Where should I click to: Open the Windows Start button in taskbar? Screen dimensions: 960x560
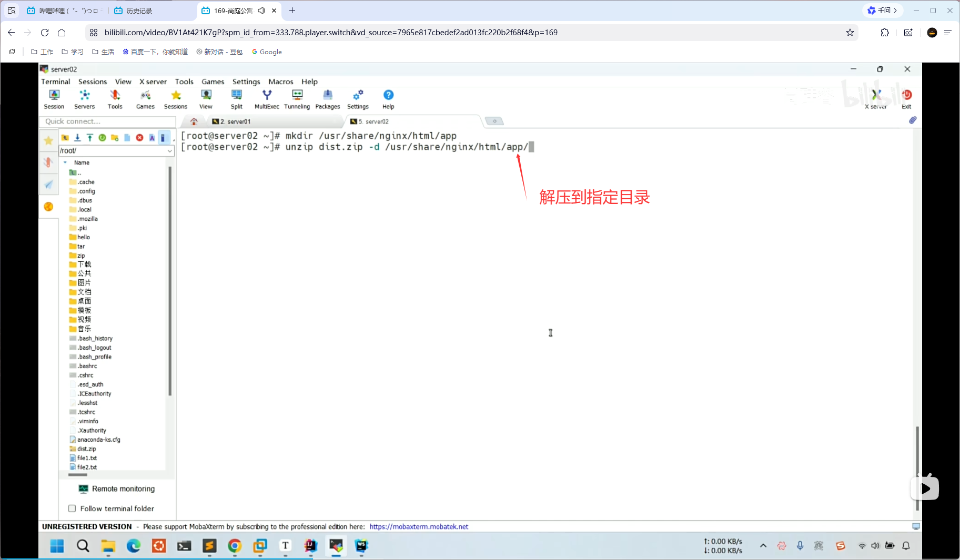click(57, 546)
